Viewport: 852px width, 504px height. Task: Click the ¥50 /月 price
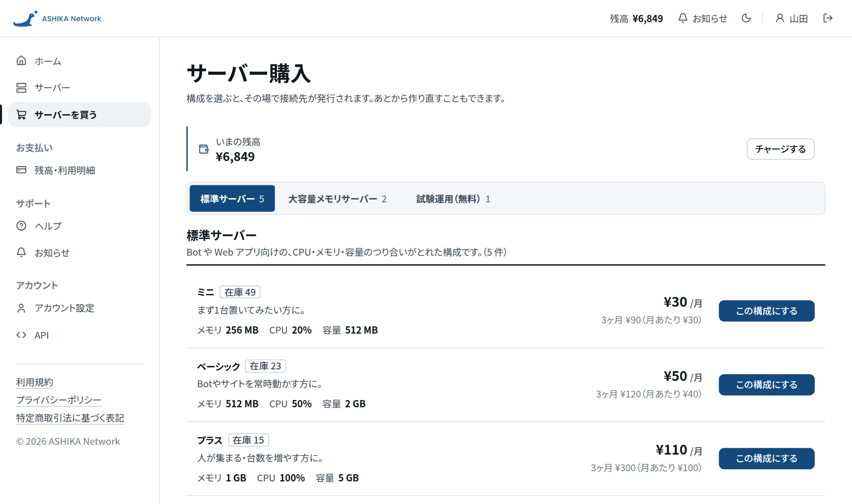point(682,376)
